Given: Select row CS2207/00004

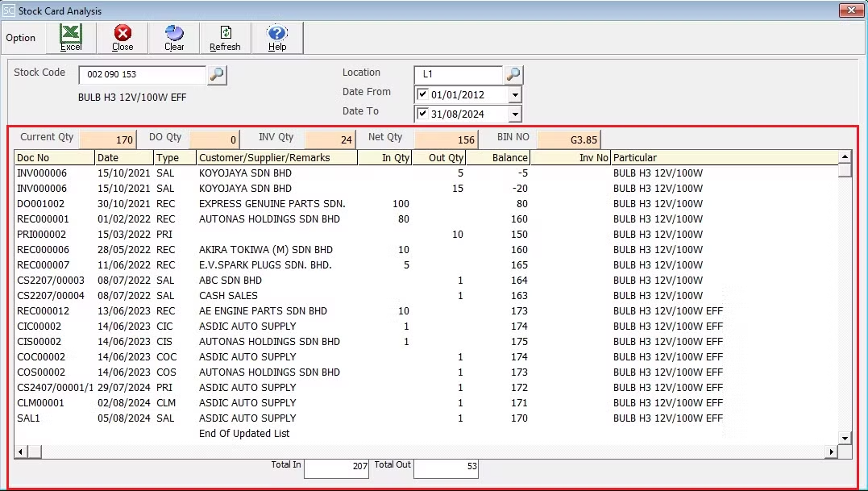Looking at the screenshot, I should click(x=427, y=296).
